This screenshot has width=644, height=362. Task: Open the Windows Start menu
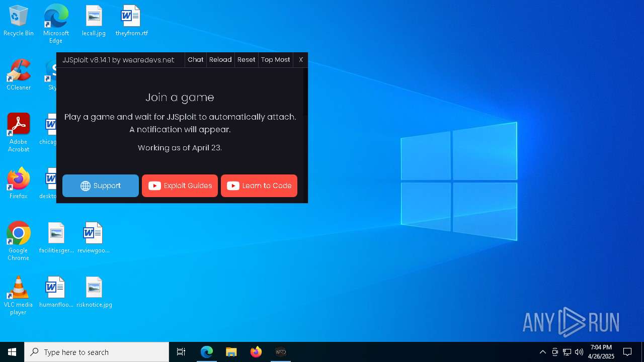pos(12,352)
